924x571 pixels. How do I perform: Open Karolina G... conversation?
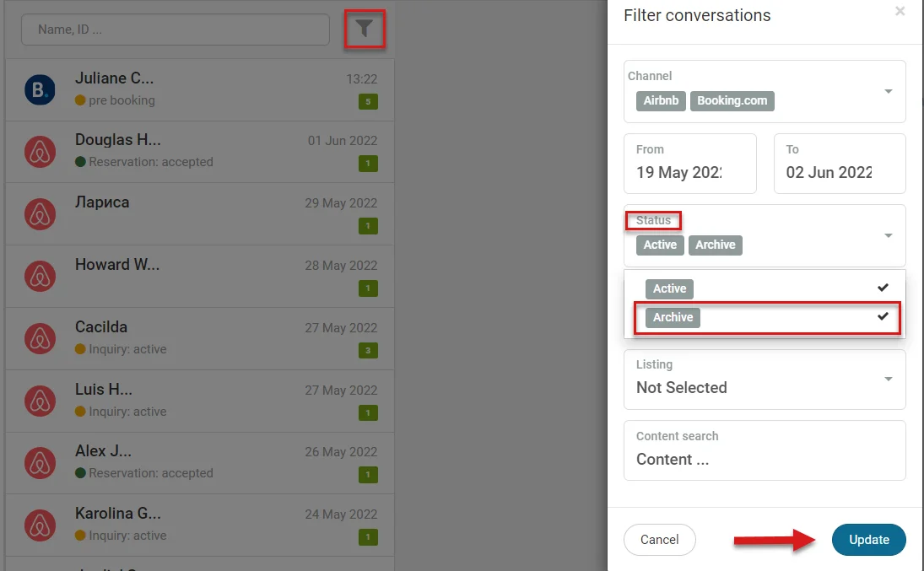click(x=200, y=525)
